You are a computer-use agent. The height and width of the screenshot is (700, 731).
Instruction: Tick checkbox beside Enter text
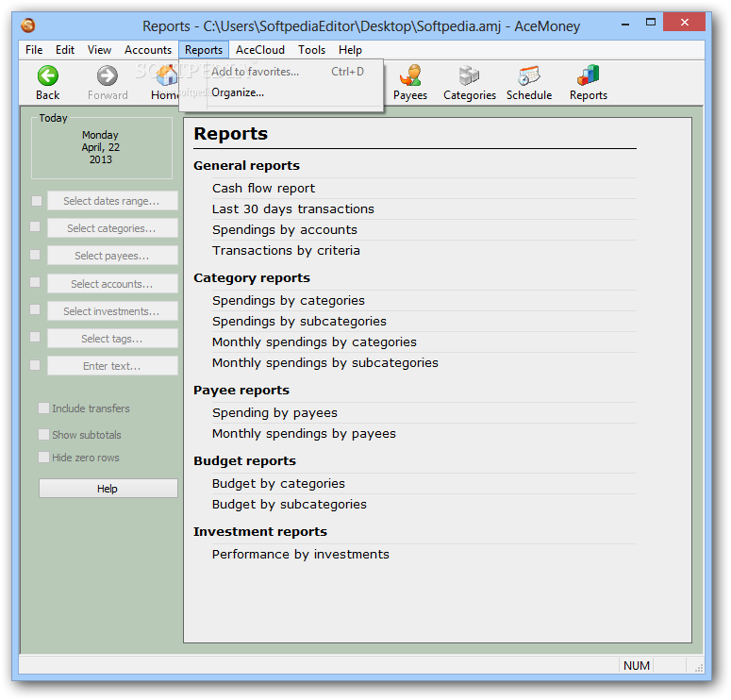[35, 365]
